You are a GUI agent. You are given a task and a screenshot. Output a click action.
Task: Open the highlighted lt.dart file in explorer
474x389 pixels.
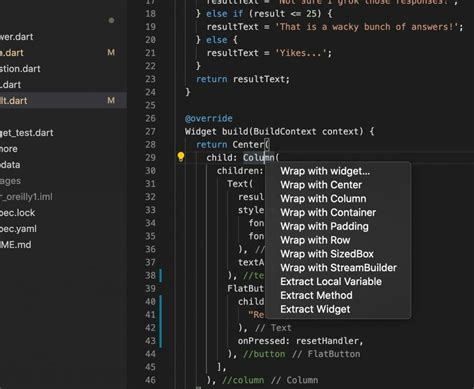pos(63,100)
